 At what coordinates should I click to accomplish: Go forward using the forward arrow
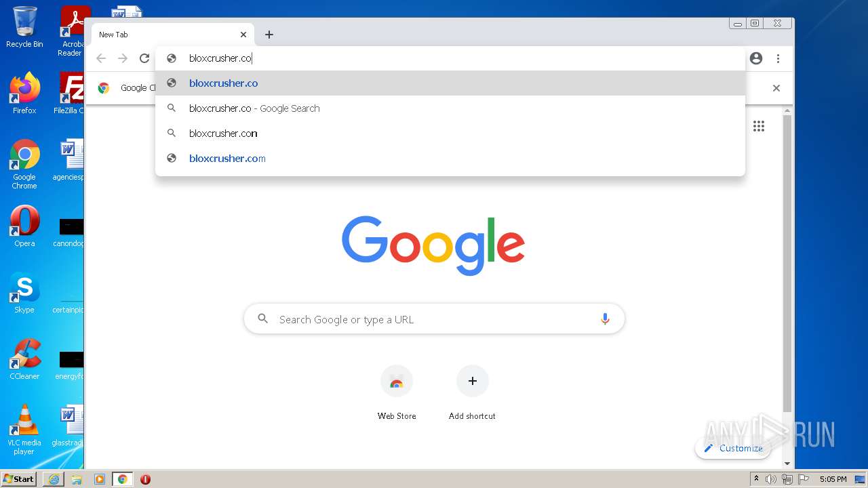pos(123,58)
